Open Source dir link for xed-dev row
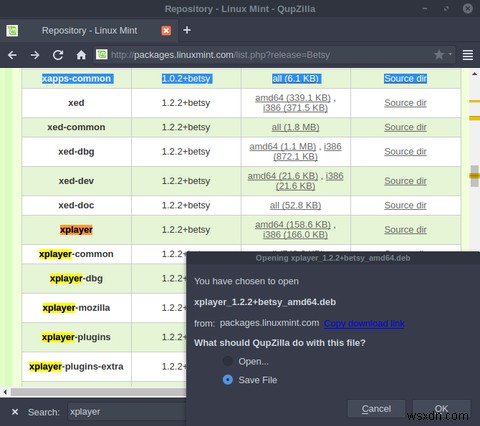 click(x=405, y=181)
